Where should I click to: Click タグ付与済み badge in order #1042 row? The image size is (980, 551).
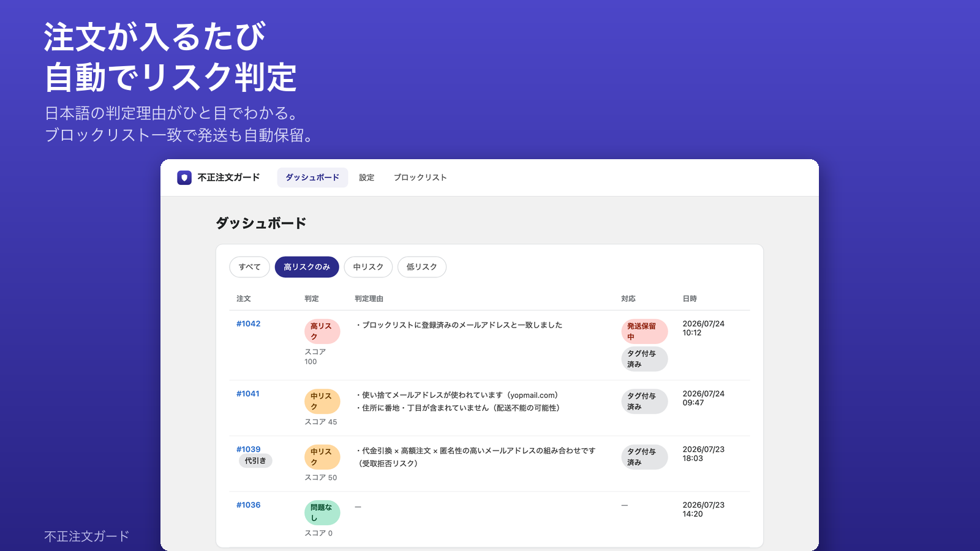pyautogui.click(x=644, y=359)
